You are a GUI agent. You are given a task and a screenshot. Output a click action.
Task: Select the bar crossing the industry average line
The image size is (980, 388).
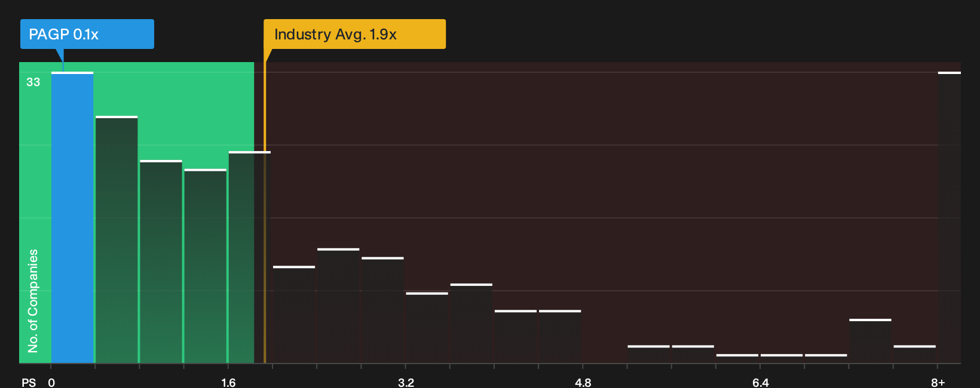pos(250,257)
